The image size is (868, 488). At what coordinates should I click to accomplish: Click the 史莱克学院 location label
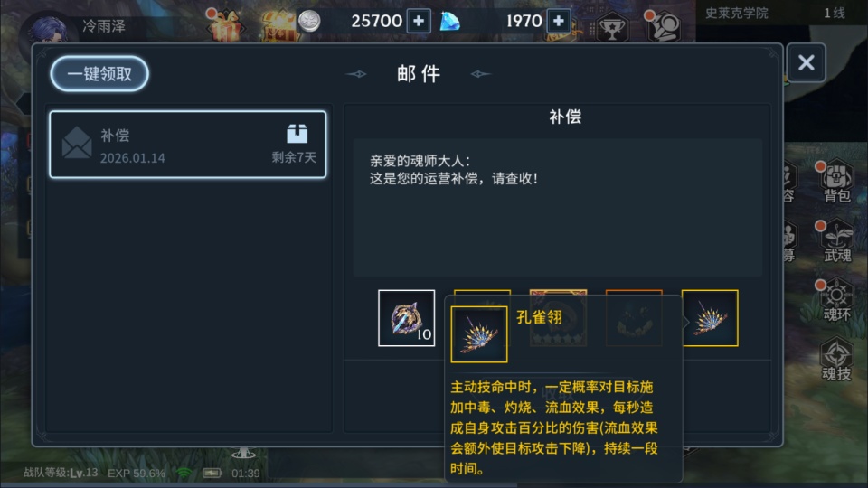point(737,14)
